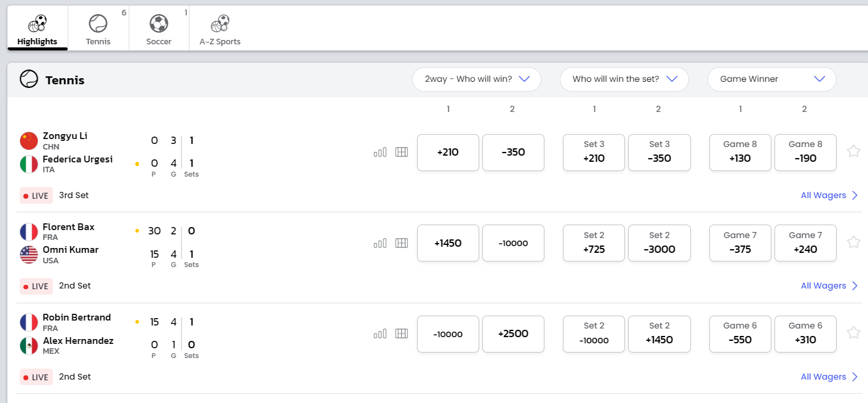Viewport: 868px width, 403px height.
Task: Open scoreboard icon for Florent Bax match
Action: click(402, 243)
